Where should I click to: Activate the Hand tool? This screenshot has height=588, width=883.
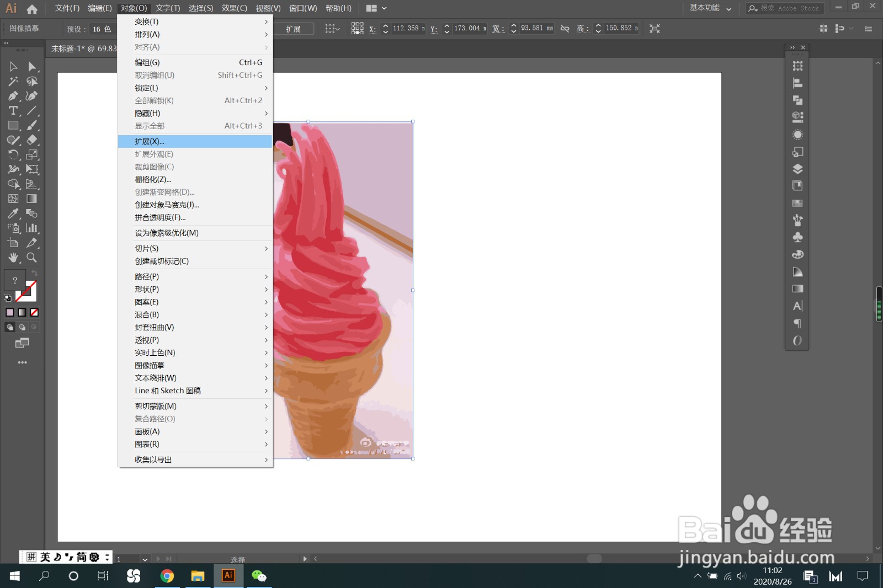tap(13, 258)
